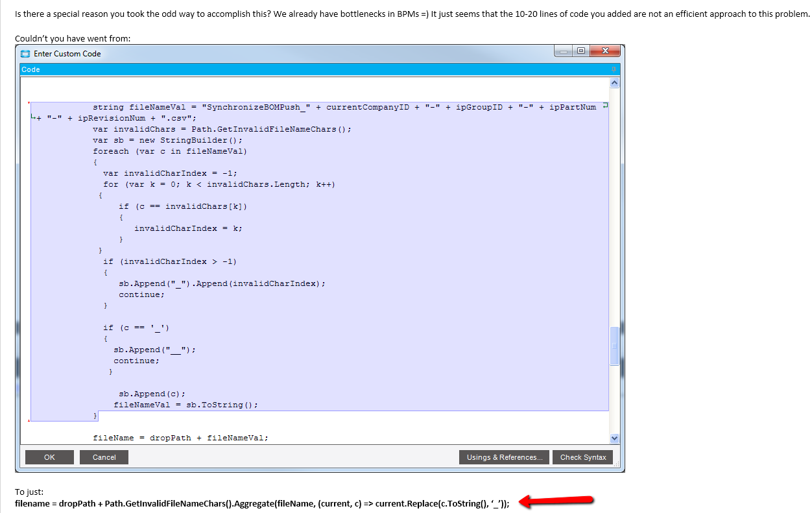Click the 'Enter Custom Code' window title

67,54
